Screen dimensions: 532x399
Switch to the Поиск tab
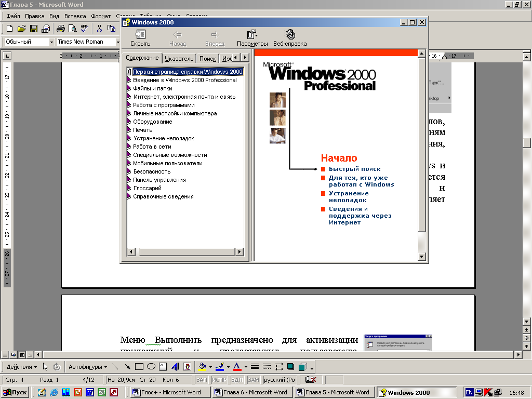point(208,59)
